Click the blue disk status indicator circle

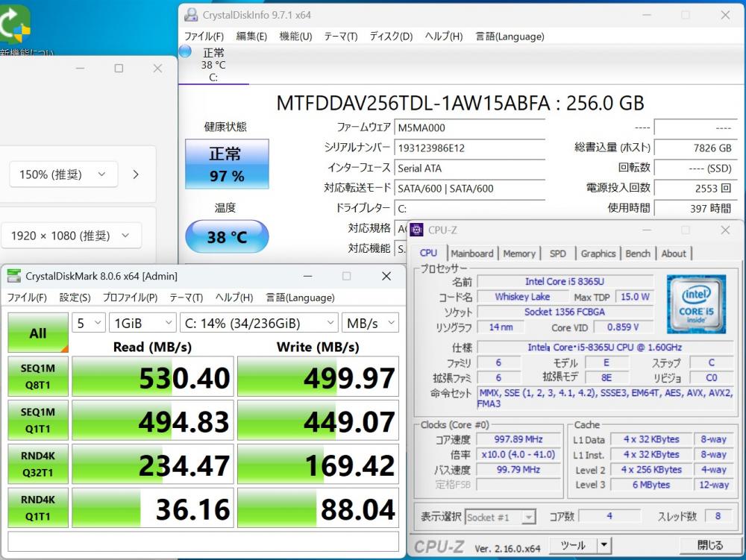click(x=185, y=51)
